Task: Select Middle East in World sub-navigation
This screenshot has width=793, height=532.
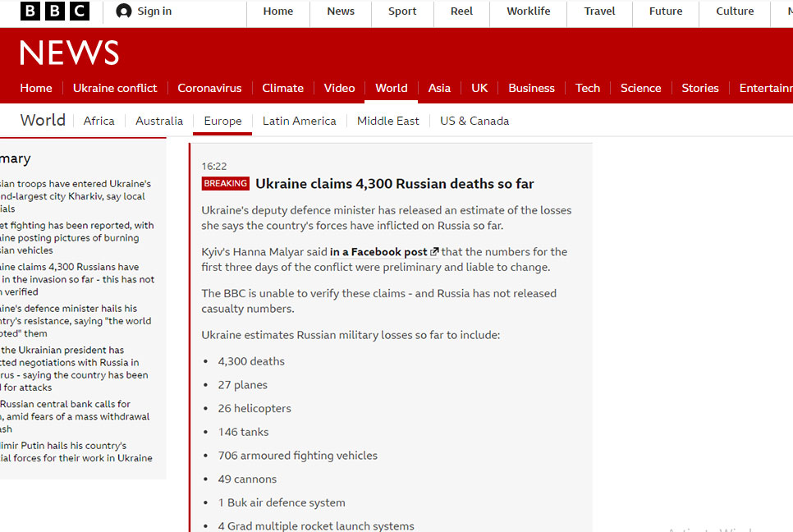Action: pos(388,121)
